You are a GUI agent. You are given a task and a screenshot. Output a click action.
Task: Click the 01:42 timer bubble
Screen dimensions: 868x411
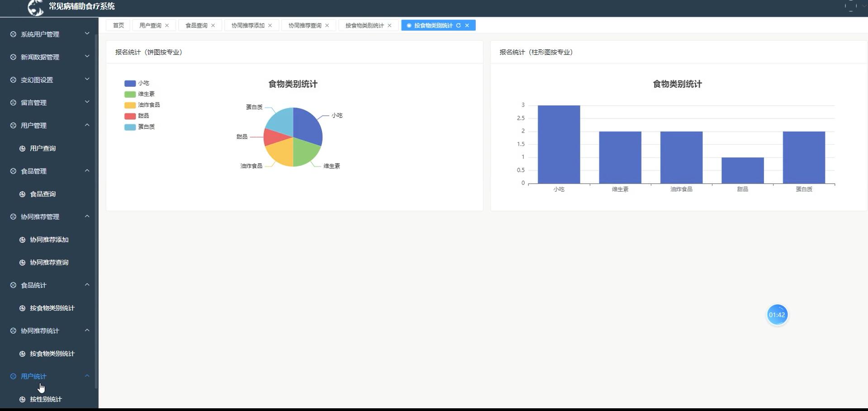click(777, 315)
